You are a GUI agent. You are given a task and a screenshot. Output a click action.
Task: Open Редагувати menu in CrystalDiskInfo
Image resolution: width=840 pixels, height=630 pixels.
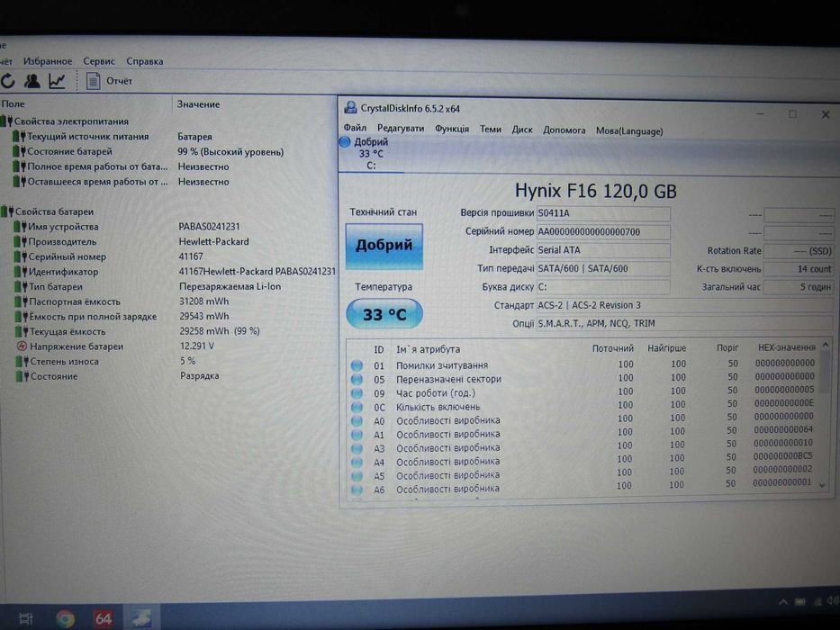[x=400, y=129]
